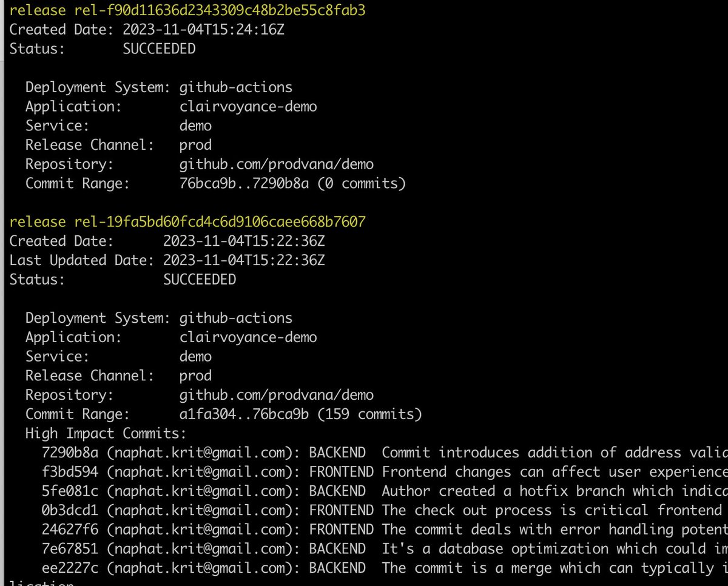Image resolution: width=728 pixels, height=586 pixels.
Task: Click the FRONTEND tag on the 0b3dcd1 row
Action: tap(342, 510)
